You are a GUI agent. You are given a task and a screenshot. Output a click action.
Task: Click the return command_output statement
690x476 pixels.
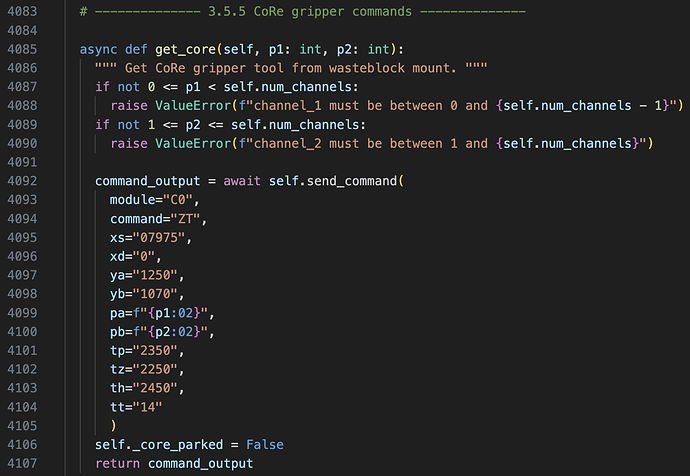point(174,464)
